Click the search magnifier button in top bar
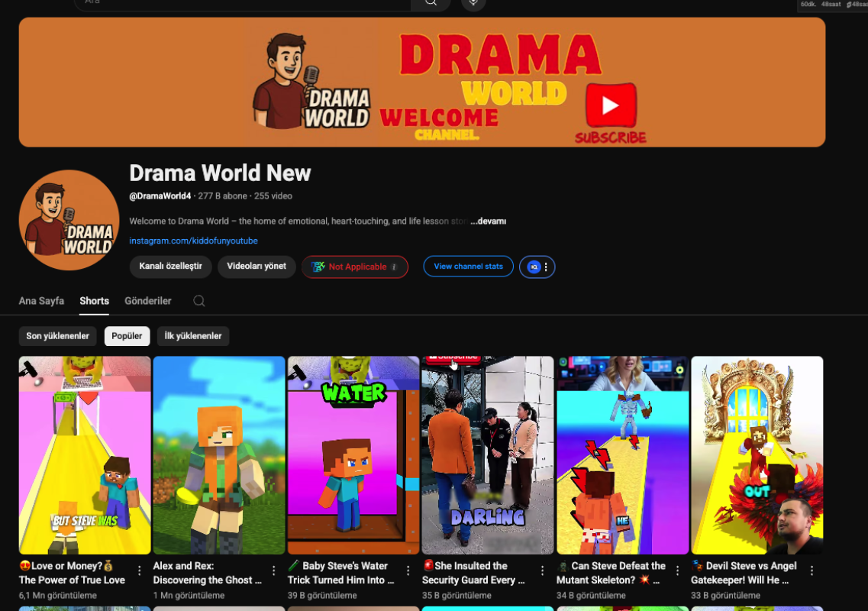Image resolution: width=868 pixels, height=611 pixels. (x=431, y=3)
